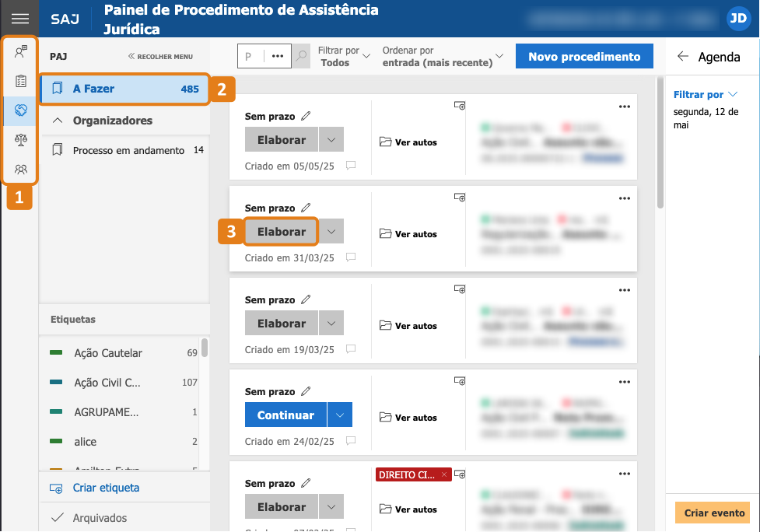Open comment icon on 31/03/25 card
This screenshot has height=532, width=760.
(x=351, y=257)
